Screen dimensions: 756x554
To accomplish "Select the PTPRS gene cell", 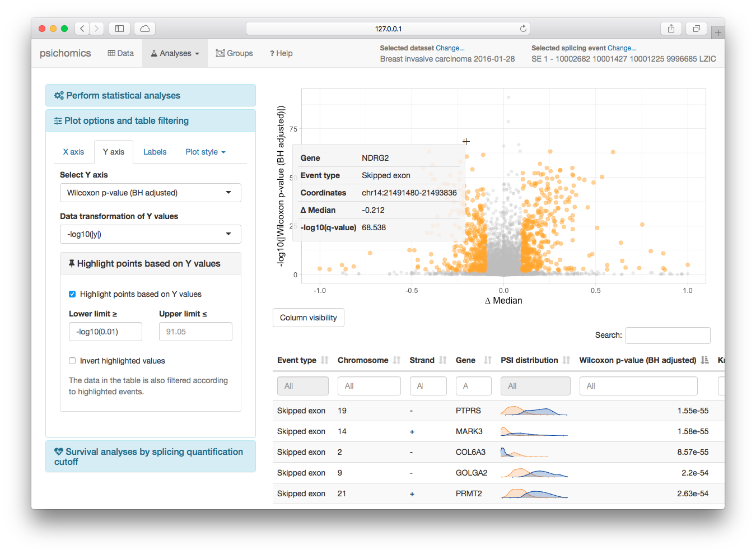I will coord(468,411).
